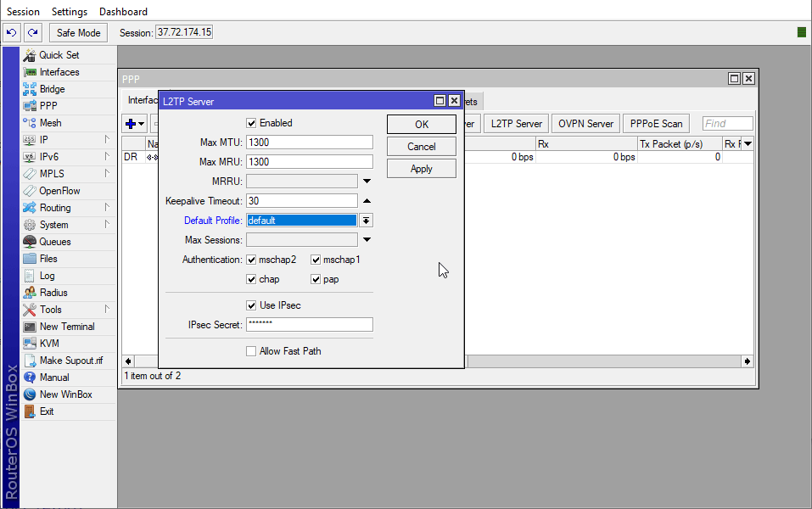Open the Settings menu
812x509 pixels.
70,11
